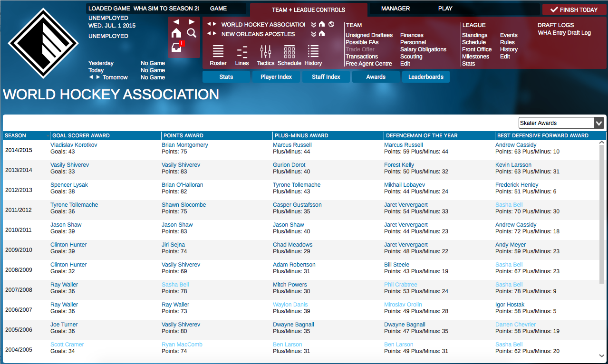This screenshot has height=364, width=608.
Task: Open Vladislav Korotkov player link
Action: [x=74, y=145]
